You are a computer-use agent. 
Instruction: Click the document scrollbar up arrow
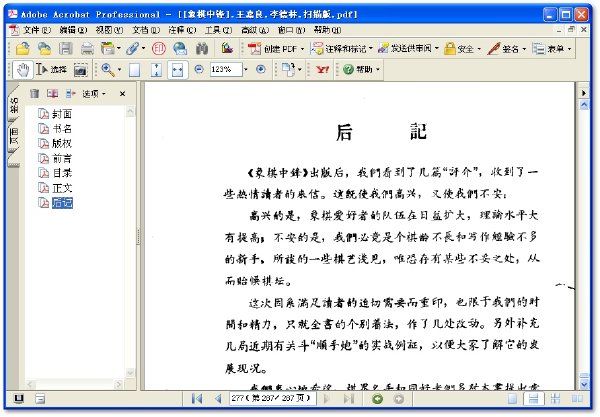click(x=584, y=105)
